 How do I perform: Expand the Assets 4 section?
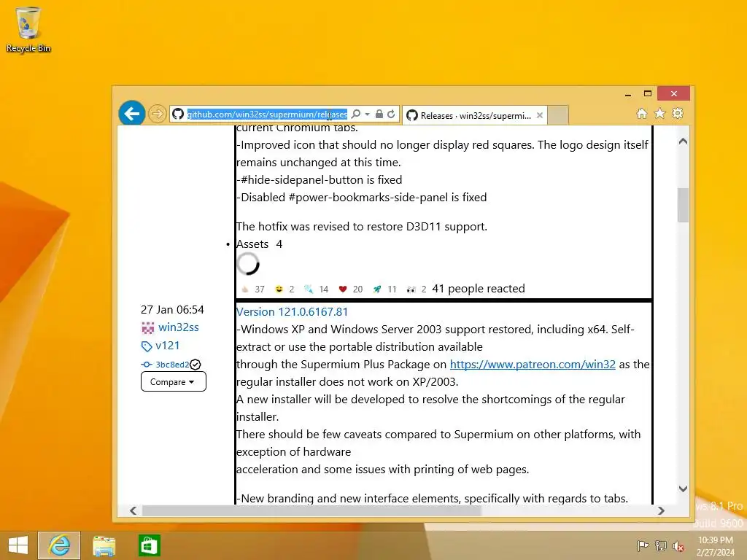pos(259,244)
